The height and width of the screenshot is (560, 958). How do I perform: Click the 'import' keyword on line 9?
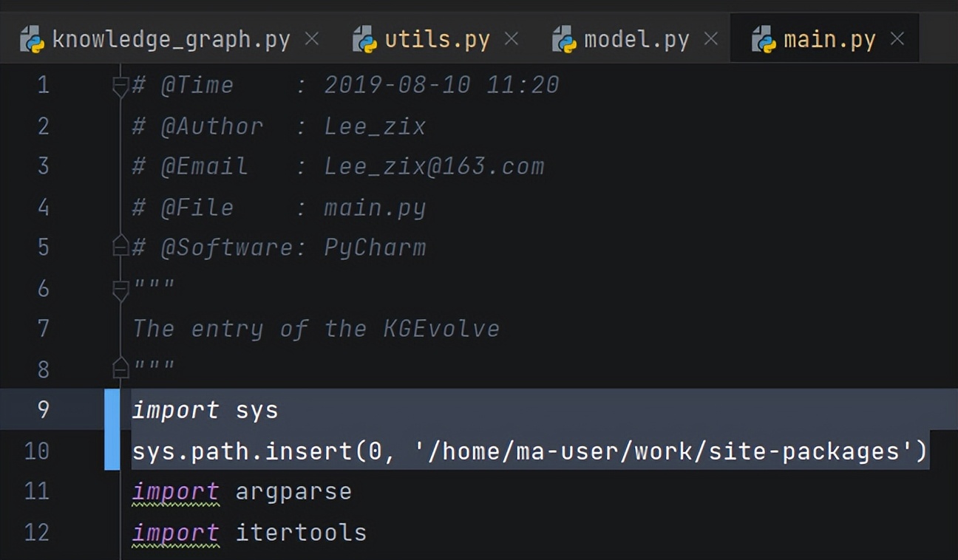pos(175,410)
